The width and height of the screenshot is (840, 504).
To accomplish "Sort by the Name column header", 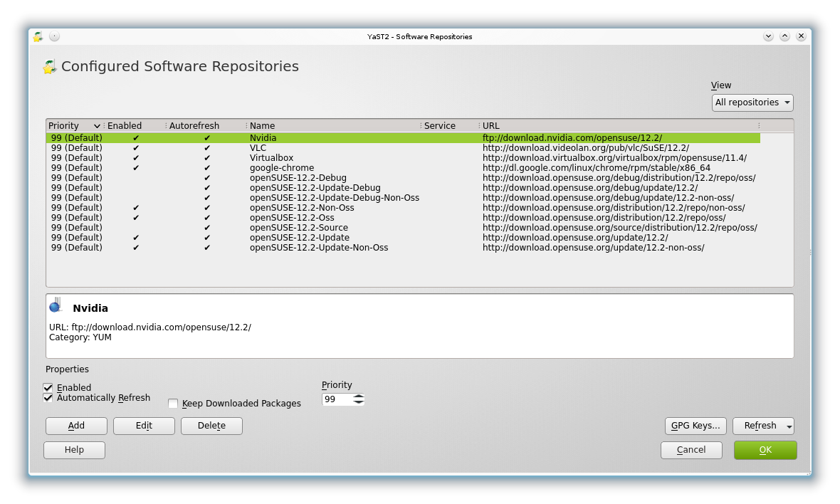I will [333, 126].
